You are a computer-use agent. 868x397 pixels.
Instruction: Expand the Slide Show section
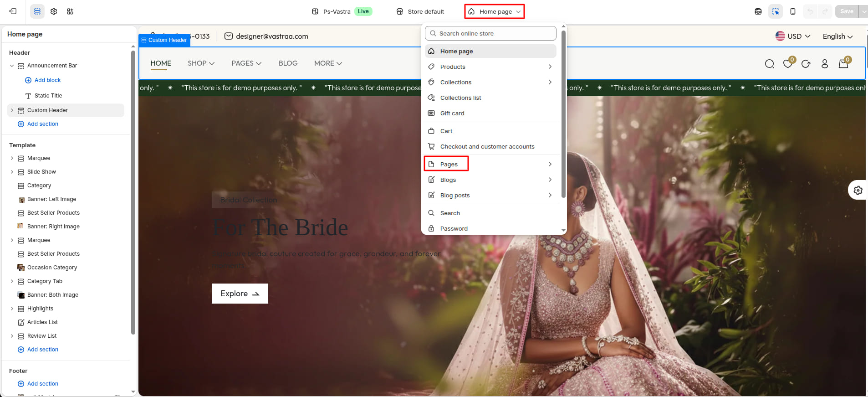pyautogui.click(x=12, y=172)
